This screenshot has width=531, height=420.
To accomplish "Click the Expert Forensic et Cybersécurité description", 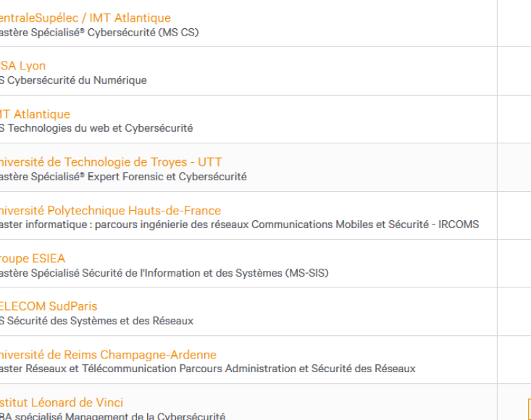I will click(x=123, y=177).
